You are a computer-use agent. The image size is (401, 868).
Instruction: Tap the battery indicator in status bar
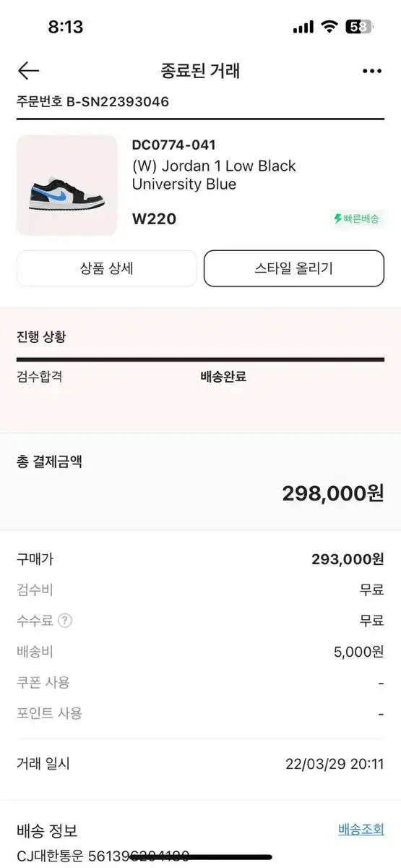[359, 27]
